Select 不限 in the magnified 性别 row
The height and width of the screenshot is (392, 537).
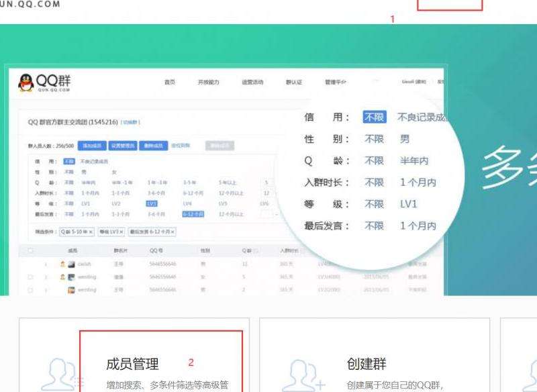coord(374,139)
